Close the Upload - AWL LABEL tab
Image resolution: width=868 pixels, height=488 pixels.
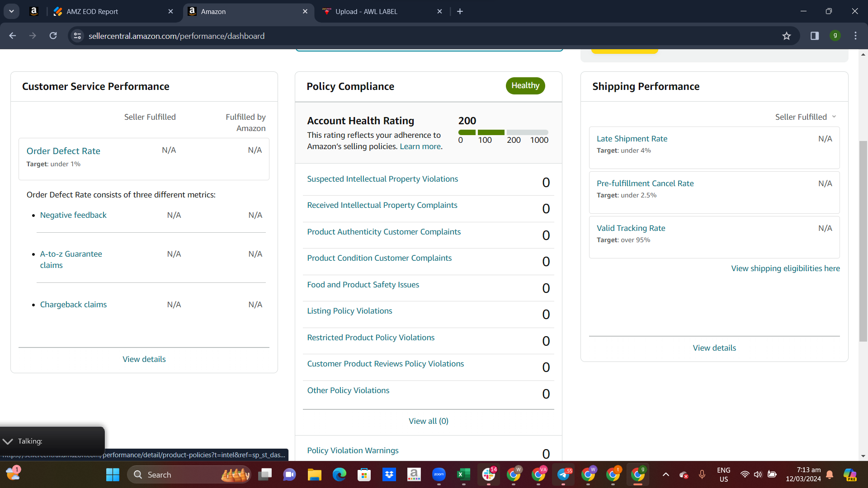439,11
